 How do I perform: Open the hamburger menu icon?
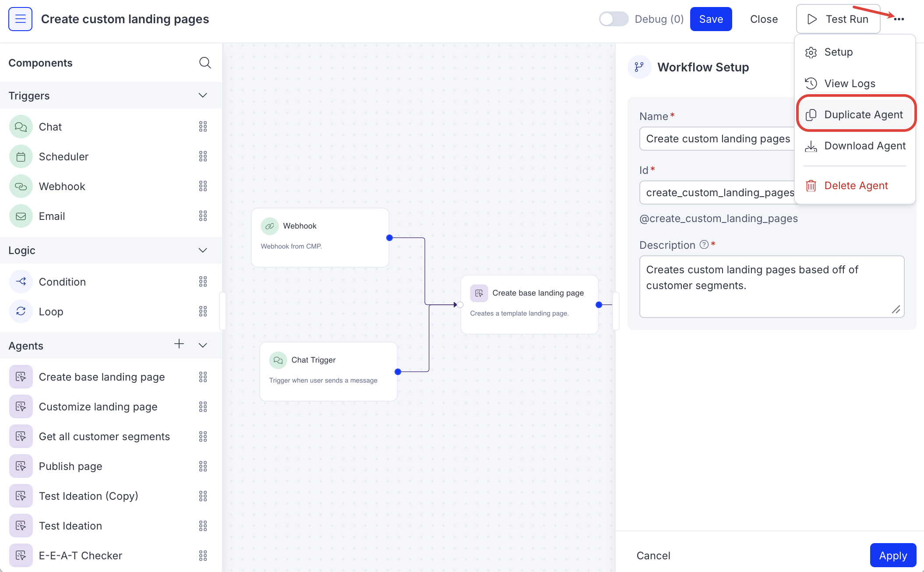coord(20,19)
